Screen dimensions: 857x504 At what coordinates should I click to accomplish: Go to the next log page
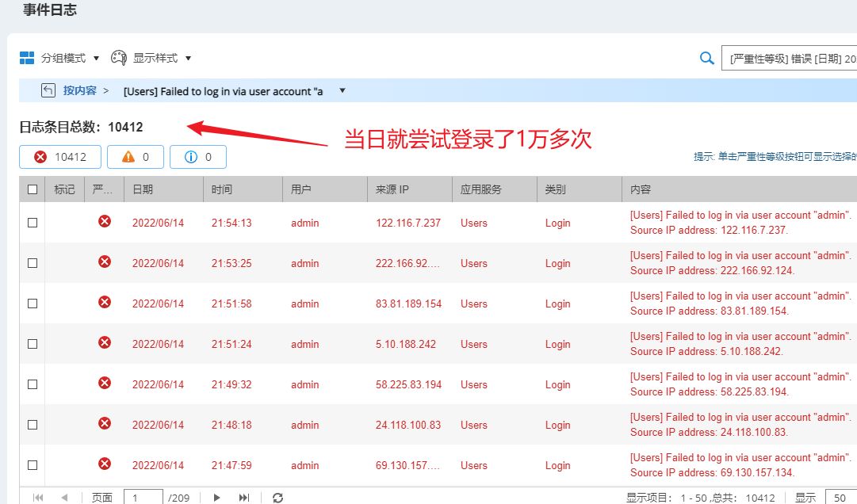216,498
